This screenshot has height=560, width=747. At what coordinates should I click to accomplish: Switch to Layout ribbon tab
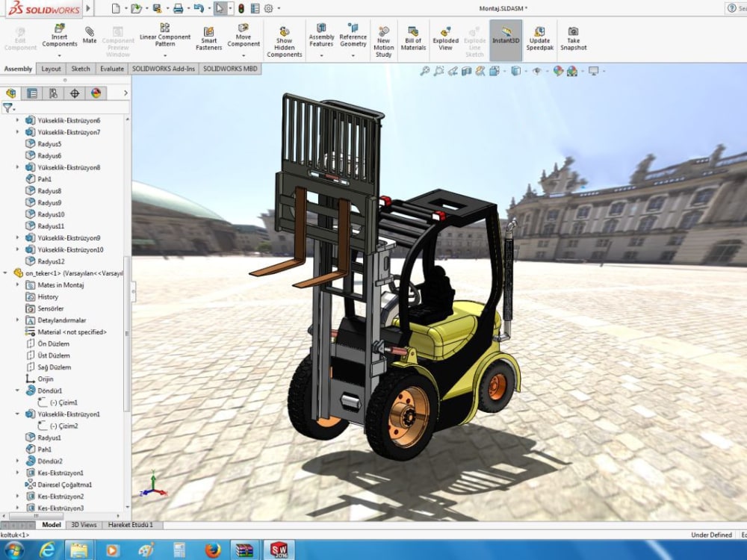coord(51,69)
